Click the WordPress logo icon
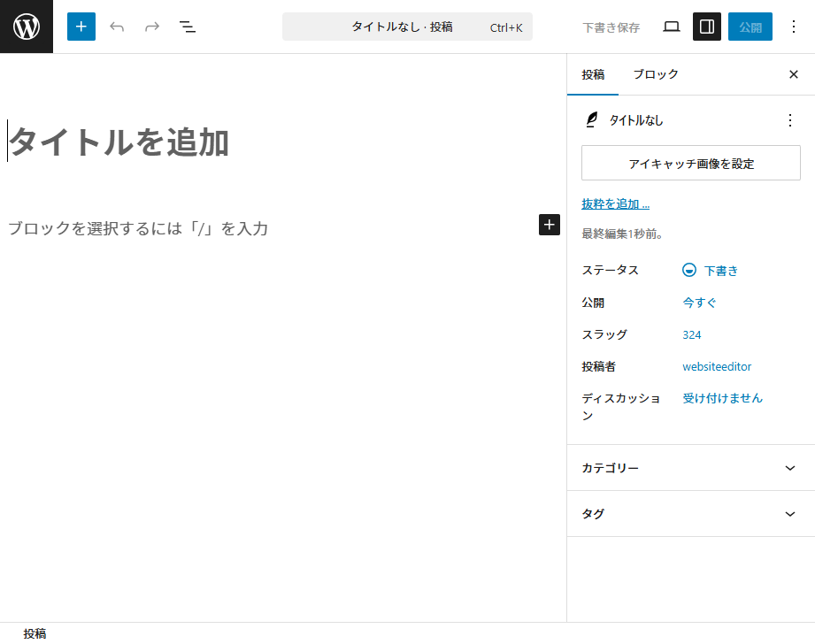This screenshot has width=815, height=644. [27, 27]
